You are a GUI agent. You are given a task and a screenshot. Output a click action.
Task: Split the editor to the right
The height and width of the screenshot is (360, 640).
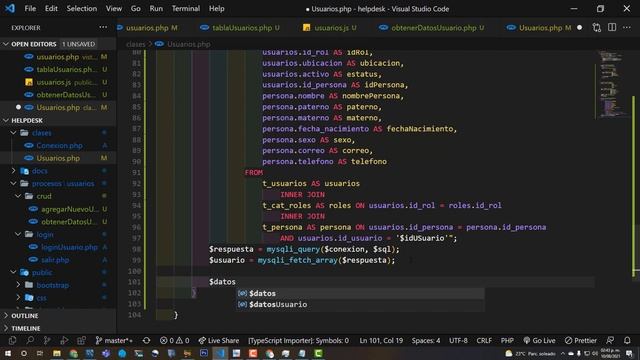coord(612,27)
